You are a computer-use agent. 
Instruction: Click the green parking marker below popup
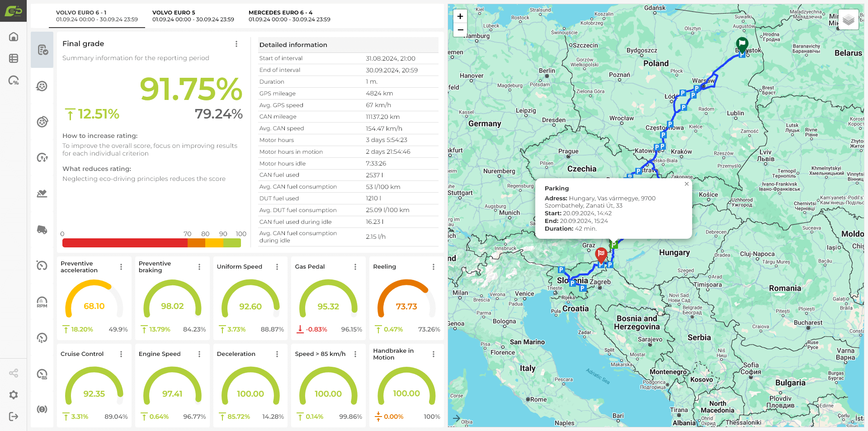614,245
